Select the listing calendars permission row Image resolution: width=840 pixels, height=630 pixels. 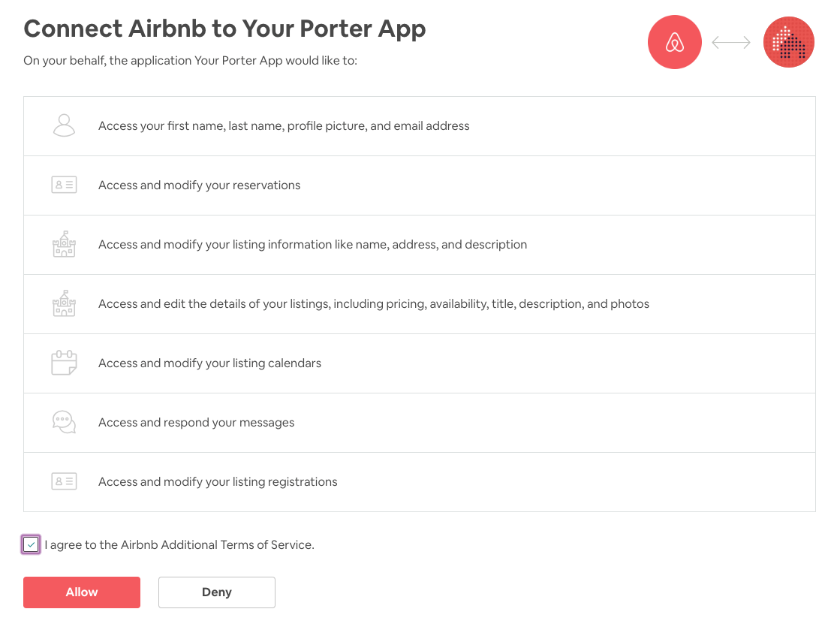(x=420, y=363)
